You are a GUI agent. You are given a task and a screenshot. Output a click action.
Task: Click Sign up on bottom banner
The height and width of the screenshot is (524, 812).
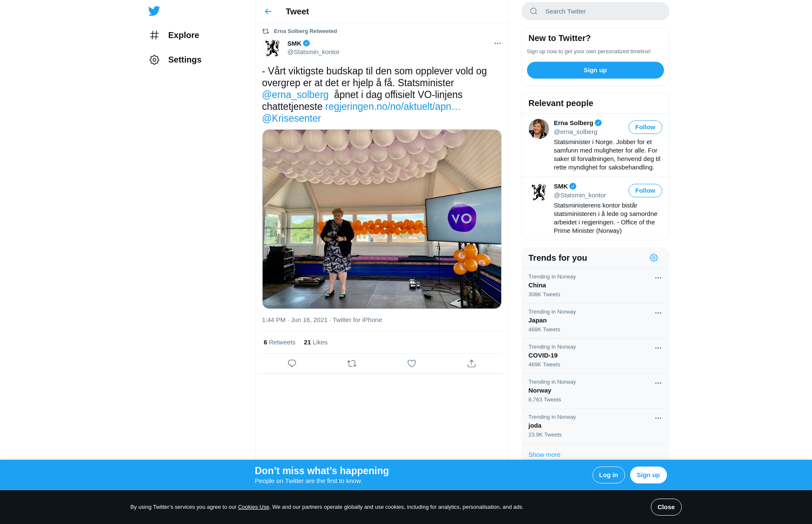(x=648, y=475)
